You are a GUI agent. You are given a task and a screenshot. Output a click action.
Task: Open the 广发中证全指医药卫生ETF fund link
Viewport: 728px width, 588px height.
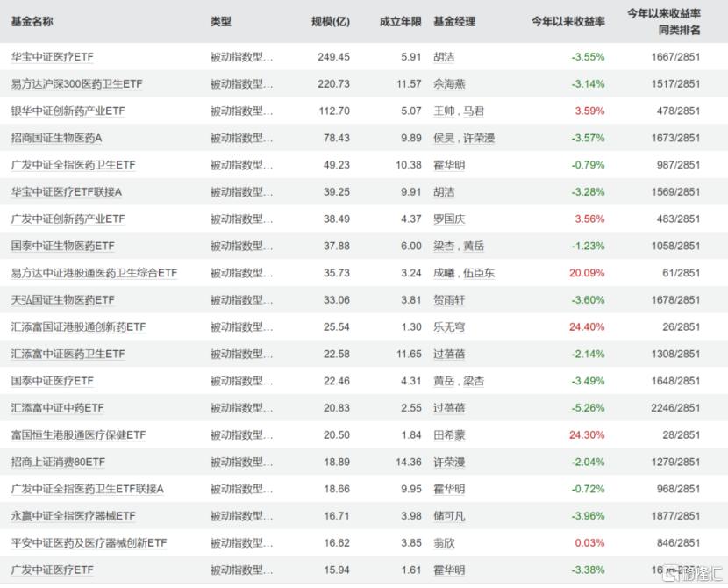click(74, 165)
